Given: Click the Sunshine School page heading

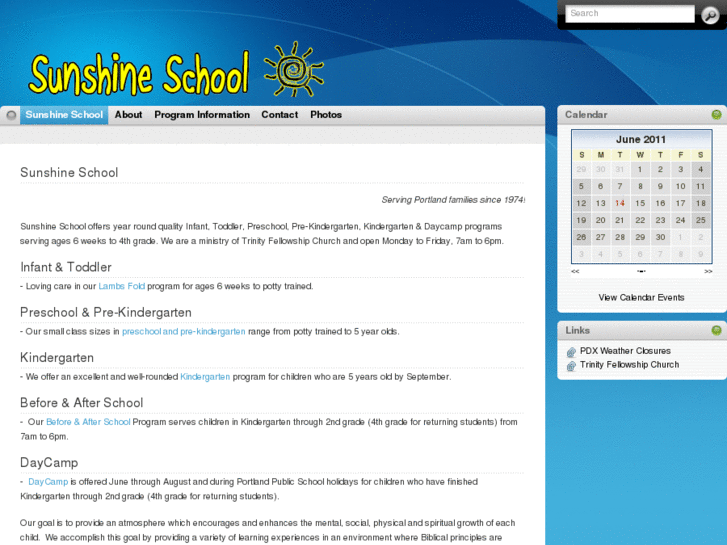Looking at the screenshot, I should pyautogui.click(x=69, y=173).
